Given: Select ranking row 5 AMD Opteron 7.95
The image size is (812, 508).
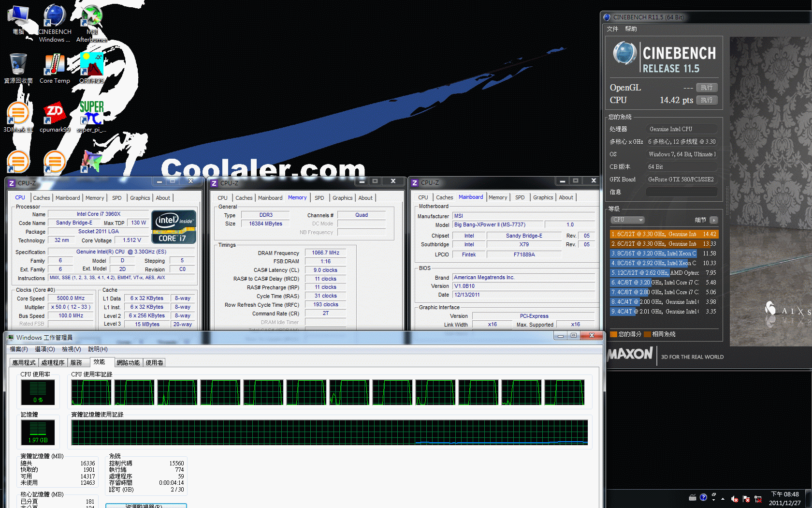Looking at the screenshot, I should pyautogui.click(x=664, y=273).
